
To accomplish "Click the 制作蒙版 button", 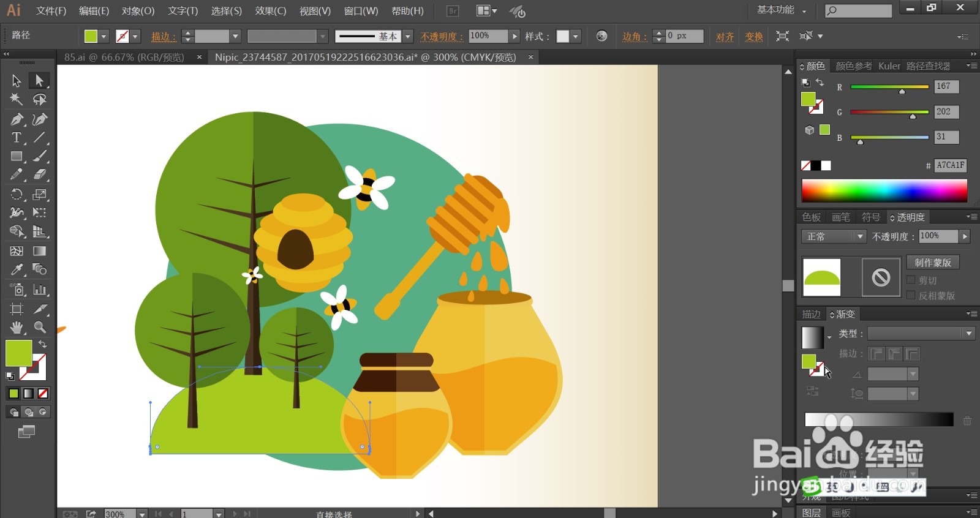I will 933,262.
